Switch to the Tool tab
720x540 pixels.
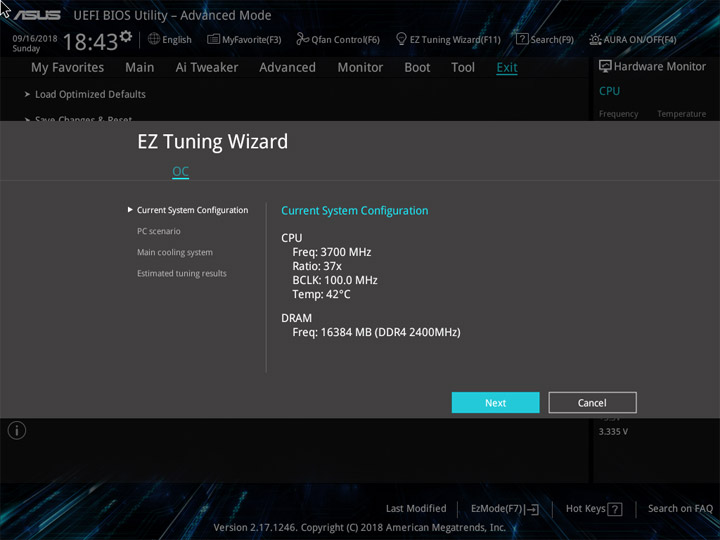pos(463,68)
